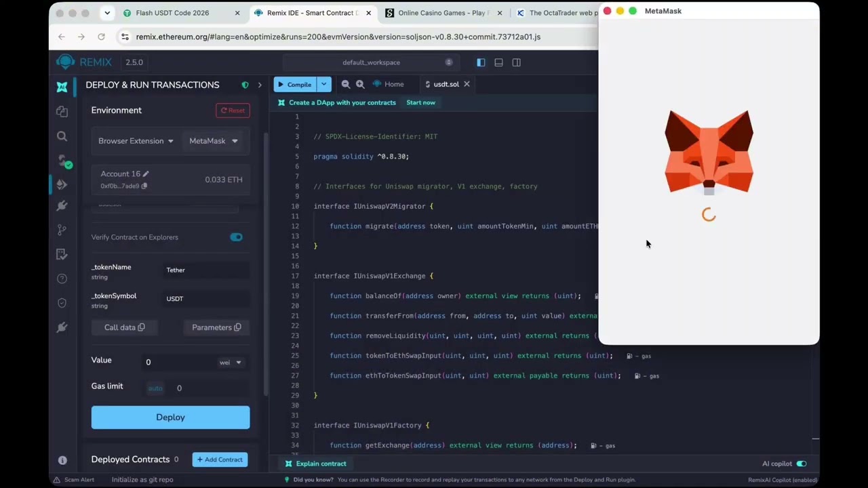Open the RemixAI assistant sidebar icon
This screenshot has width=868, height=488.
point(62,87)
